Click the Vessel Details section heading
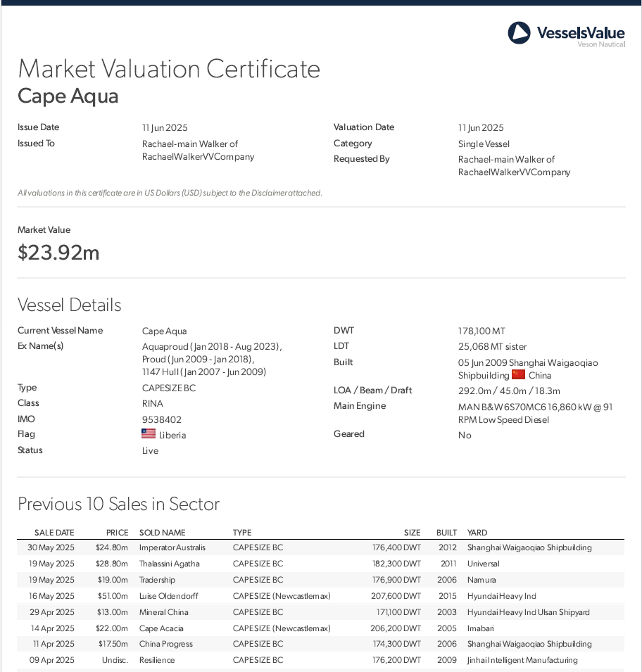 pos(69,305)
